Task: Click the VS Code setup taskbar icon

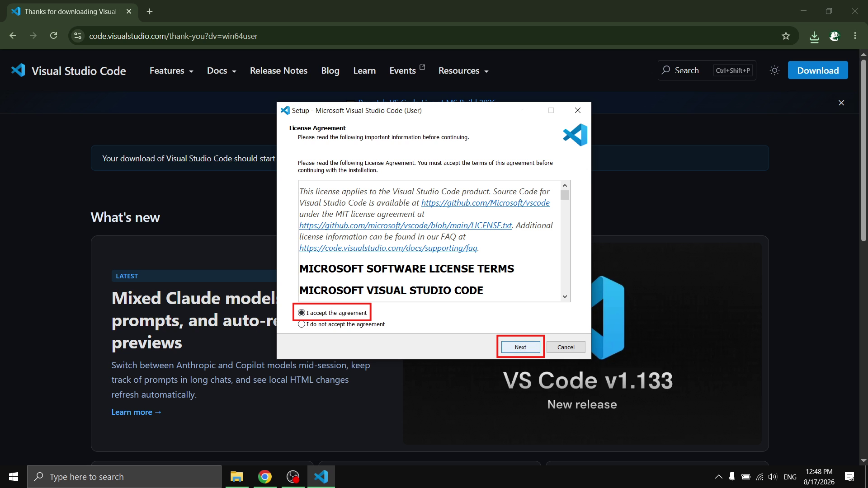Action: 321,477
